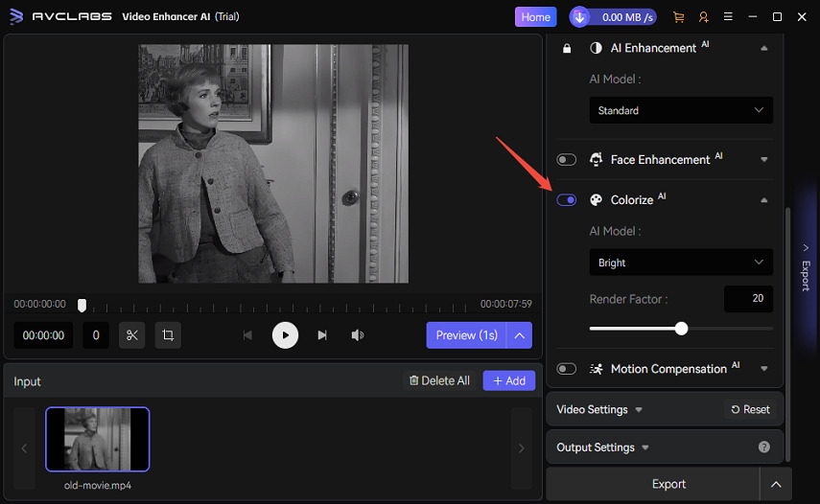Open the vertical Export side tab
Screen dimensions: 820x504
click(x=806, y=268)
